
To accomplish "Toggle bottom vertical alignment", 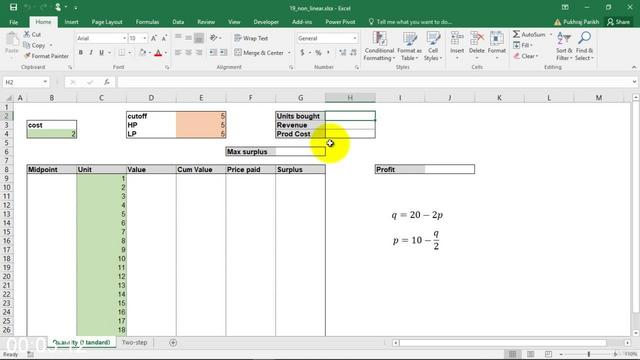I will [199, 38].
